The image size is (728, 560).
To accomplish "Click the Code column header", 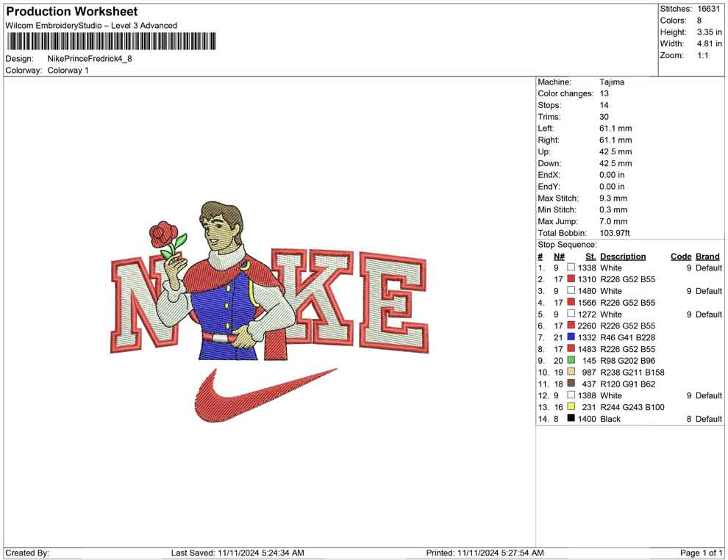I will [x=681, y=256].
